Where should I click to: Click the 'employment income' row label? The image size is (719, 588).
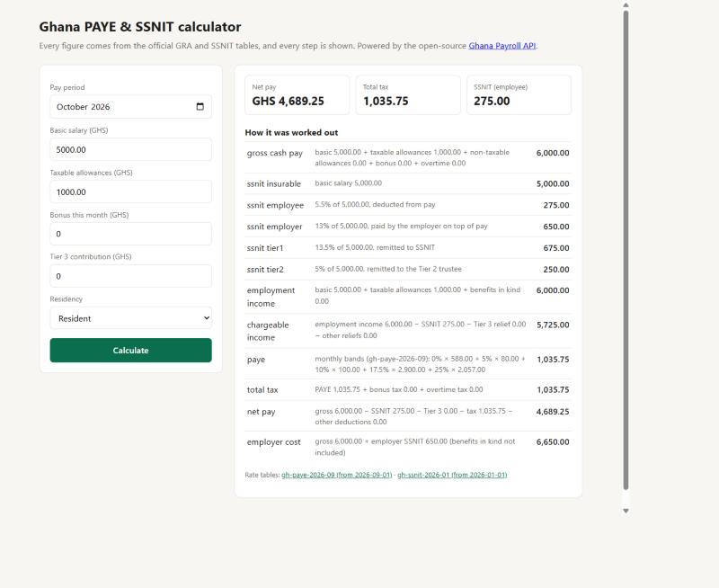click(271, 297)
